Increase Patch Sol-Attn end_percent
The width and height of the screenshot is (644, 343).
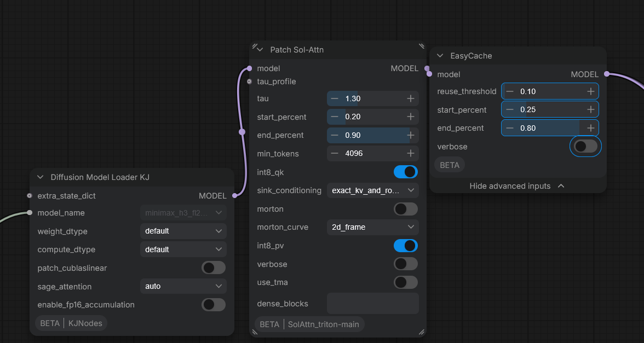click(x=410, y=135)
